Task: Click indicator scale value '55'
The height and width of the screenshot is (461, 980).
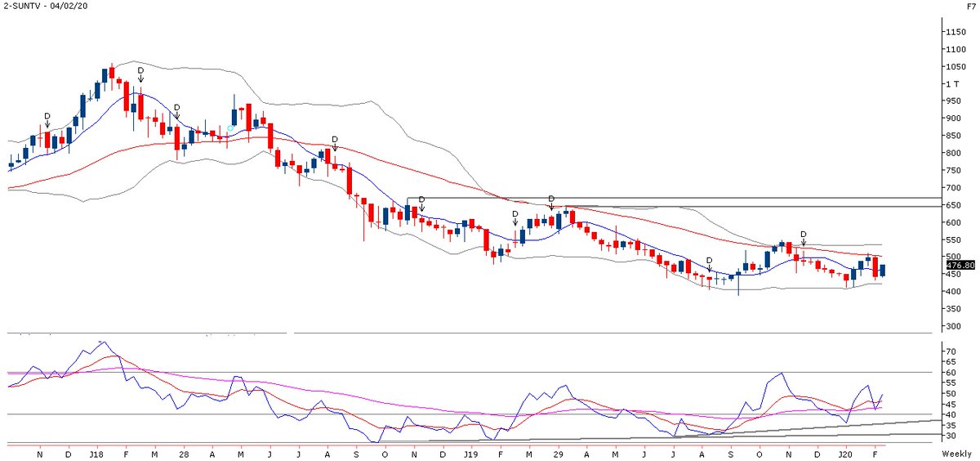Action: pyautogui.click(x=951, y=383)
